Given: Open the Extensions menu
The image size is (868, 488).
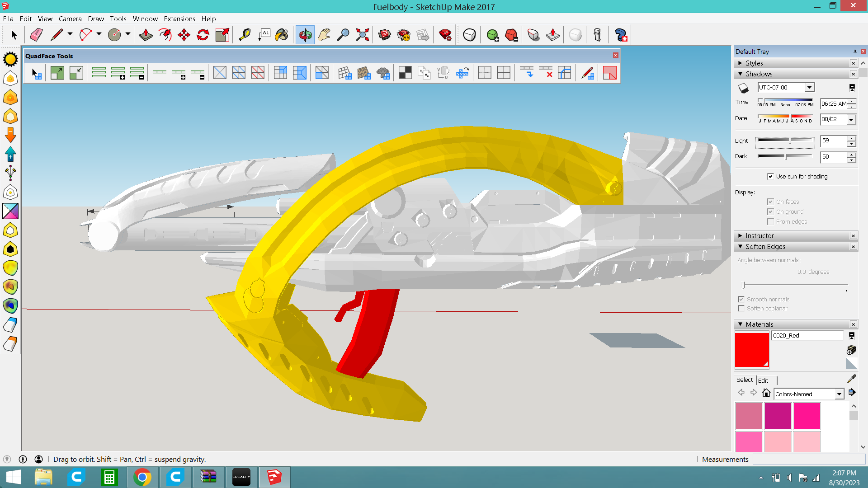Looking at the screenshot, I should tap(179, 19).
